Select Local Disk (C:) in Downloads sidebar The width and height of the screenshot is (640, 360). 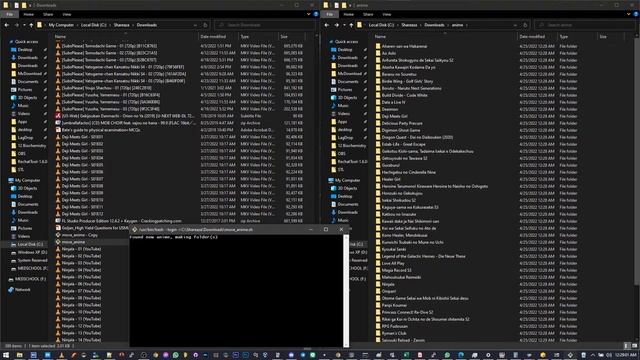(30, 244)
